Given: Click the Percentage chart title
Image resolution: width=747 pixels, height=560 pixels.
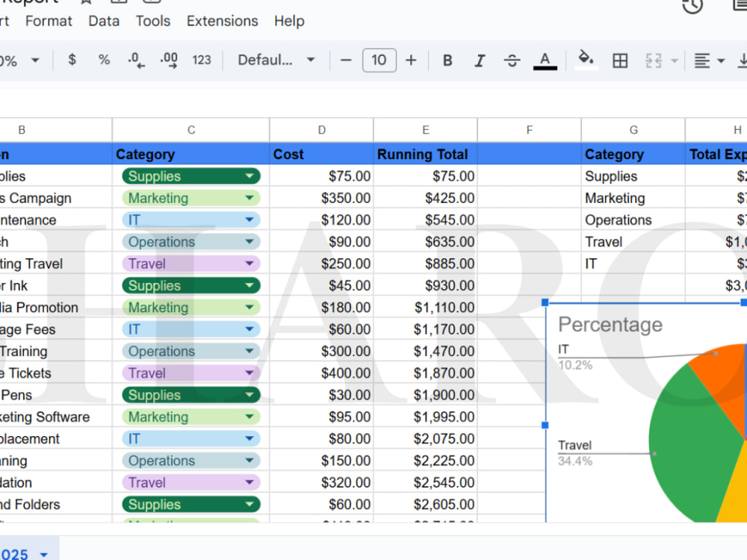Looking at the screenshot, I should tap(610, 325).
